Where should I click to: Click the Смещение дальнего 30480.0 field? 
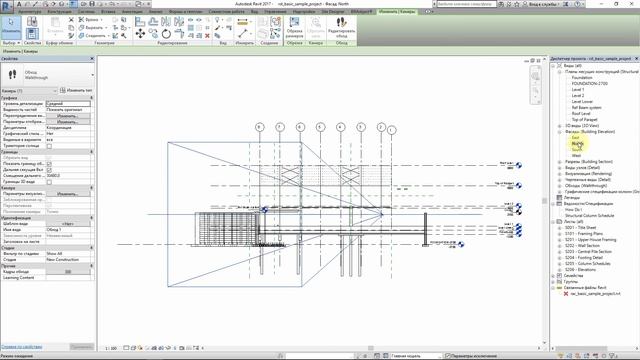[x=68, y=176]
